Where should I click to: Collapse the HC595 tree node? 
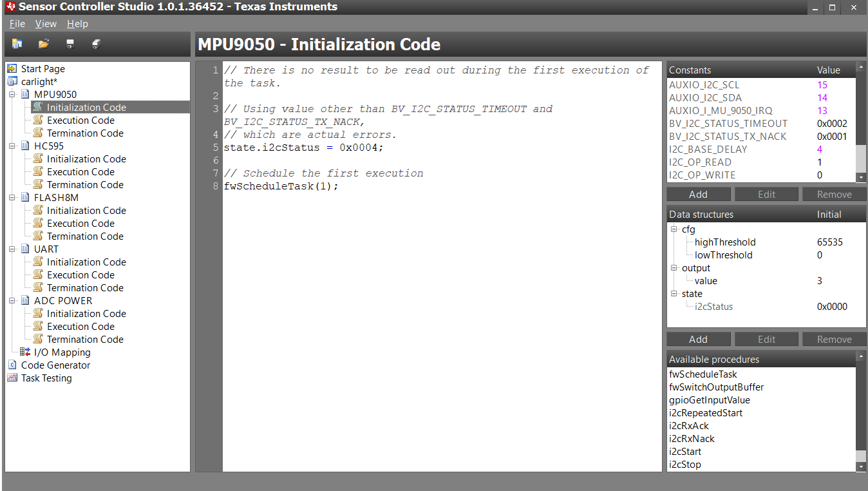[12, 146]
